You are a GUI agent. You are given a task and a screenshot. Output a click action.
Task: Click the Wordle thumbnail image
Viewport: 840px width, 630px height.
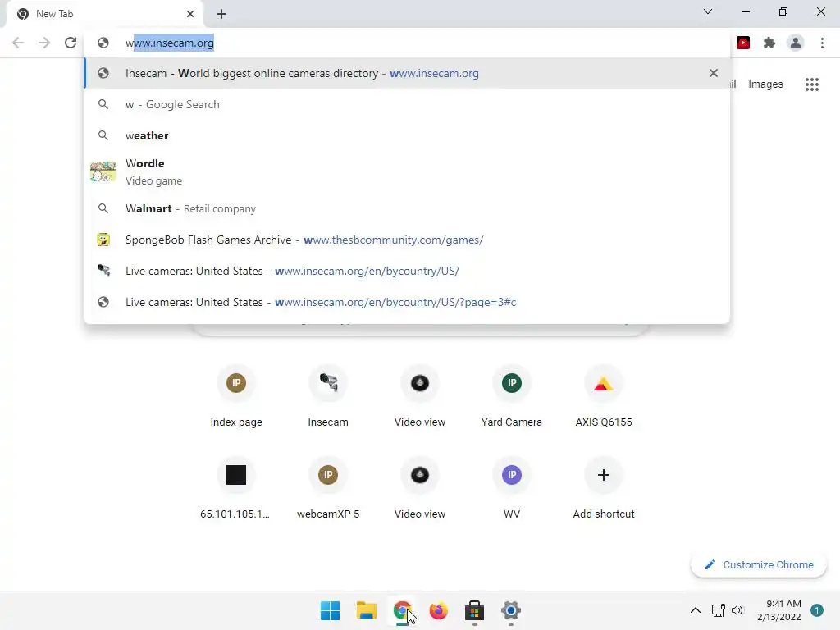(103, 172)
